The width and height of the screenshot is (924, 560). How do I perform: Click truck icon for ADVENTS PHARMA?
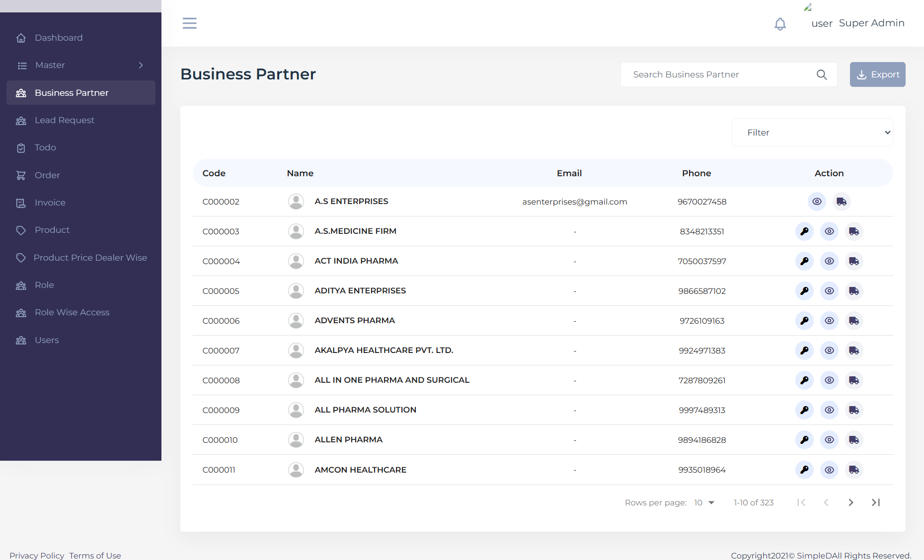[x=854, y=321]
